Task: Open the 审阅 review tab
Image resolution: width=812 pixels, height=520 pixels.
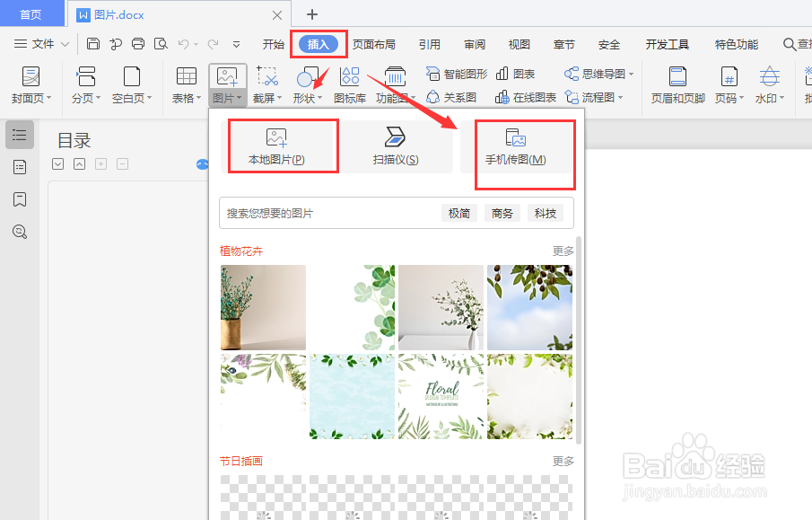Action: click(474, 42)
